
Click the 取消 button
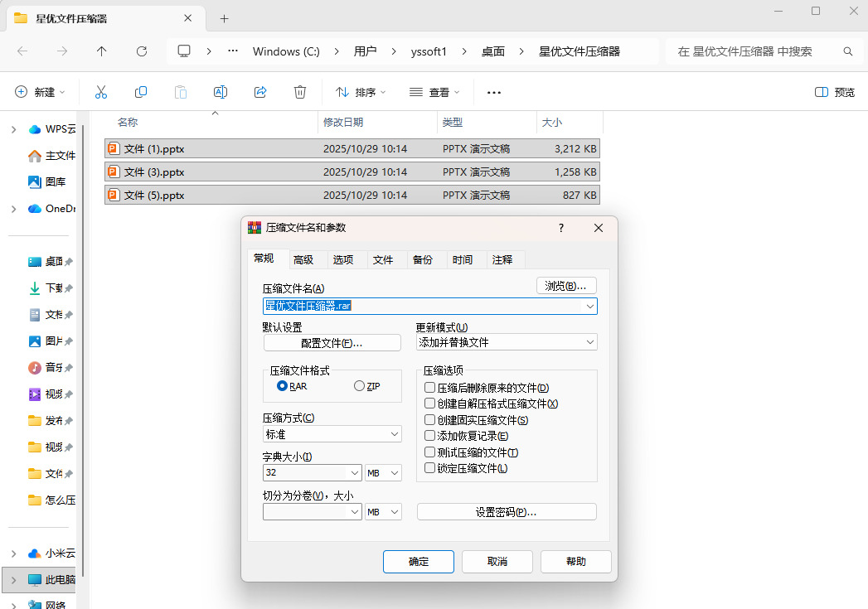click(x=497, y=562)
